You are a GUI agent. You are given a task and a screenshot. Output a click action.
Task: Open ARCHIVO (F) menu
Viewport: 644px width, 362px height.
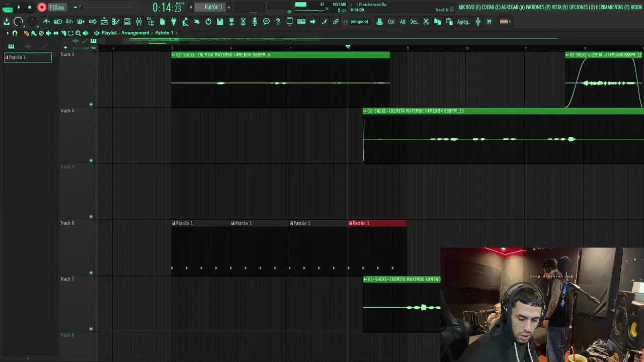click(469, 7)
